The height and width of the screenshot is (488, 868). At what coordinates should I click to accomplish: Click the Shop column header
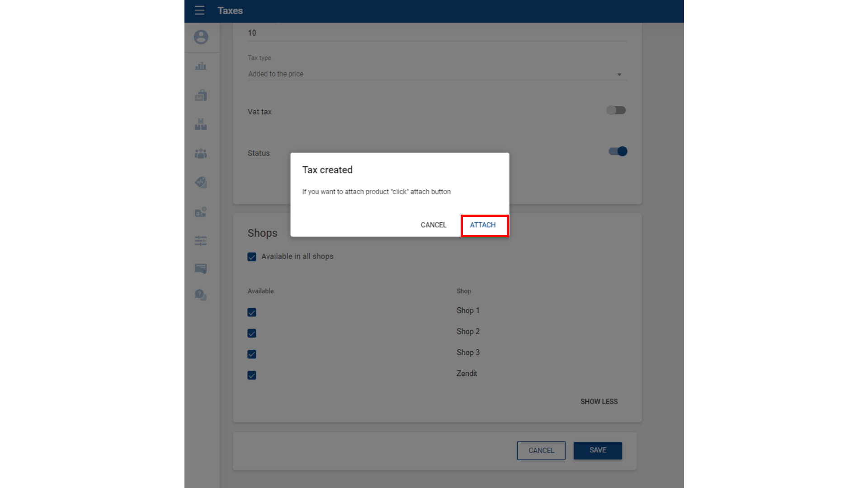(x=464, y=291)
